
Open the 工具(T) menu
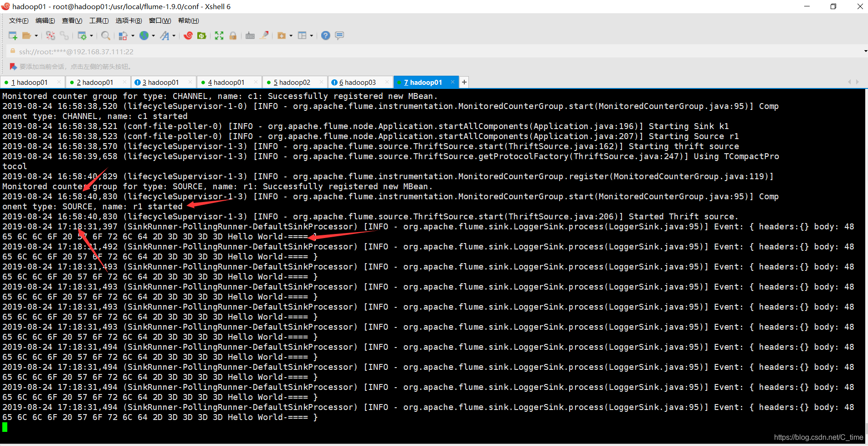pos(99,21)
